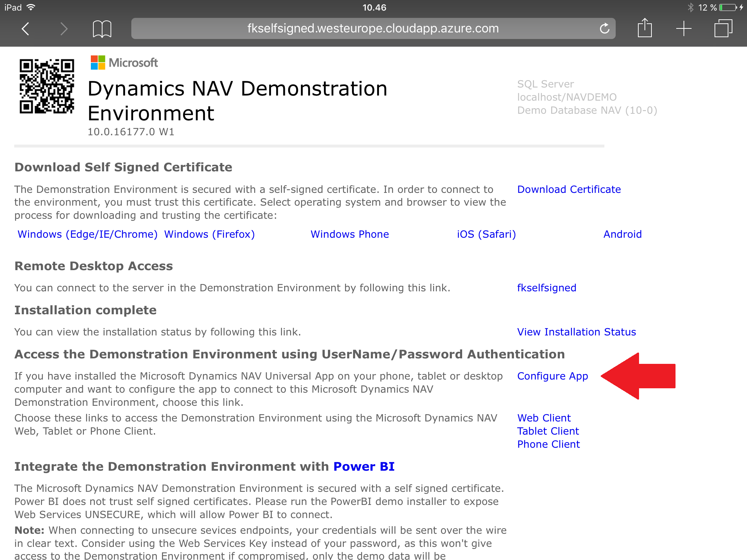Reload page with refresh icon
Image resolution: width=747 pixels, height=560 pixels.
pyautogui.click(x=604, y=28)
